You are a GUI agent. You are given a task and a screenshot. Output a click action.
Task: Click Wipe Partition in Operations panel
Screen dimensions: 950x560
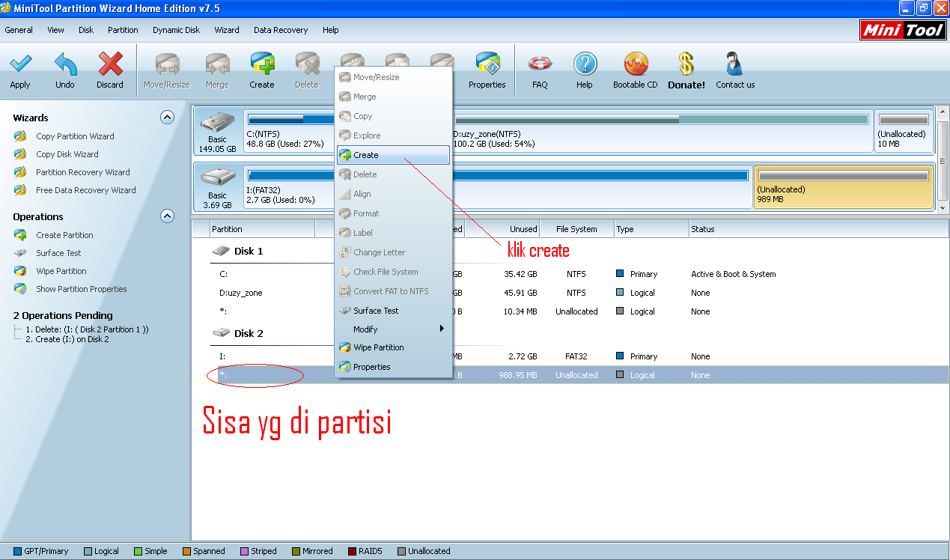coord(61,271)
